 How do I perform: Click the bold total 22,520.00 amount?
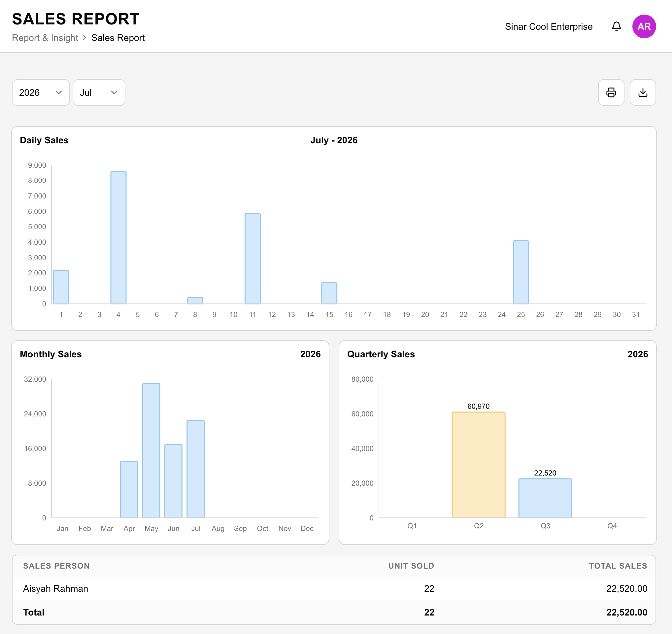pos(627,612)
